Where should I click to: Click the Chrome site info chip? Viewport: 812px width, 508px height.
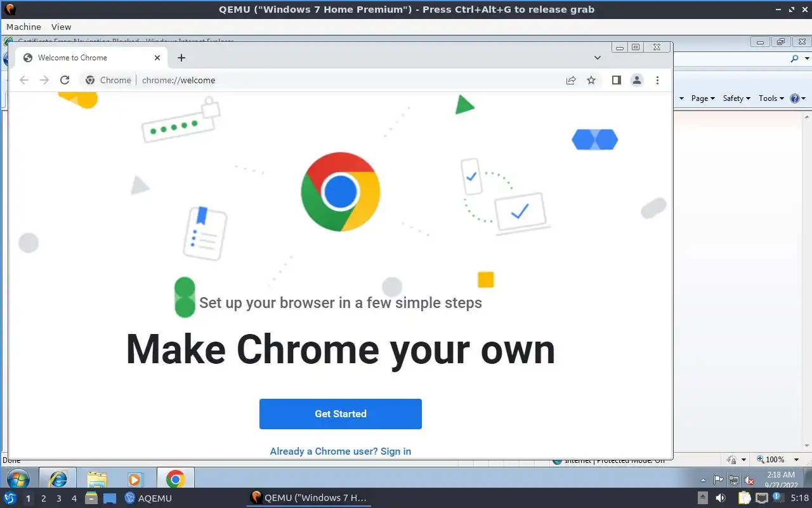click(x=108, y=80)
